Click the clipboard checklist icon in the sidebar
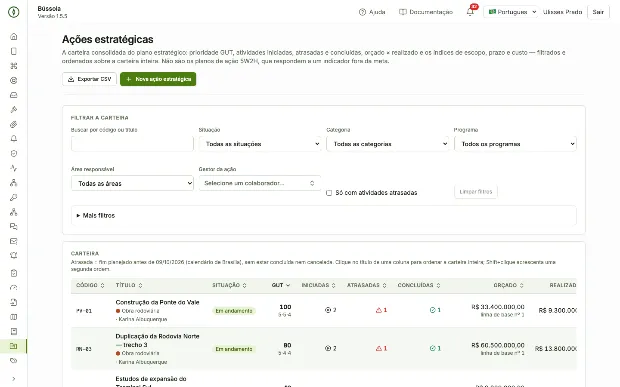 tap(13, 273)
